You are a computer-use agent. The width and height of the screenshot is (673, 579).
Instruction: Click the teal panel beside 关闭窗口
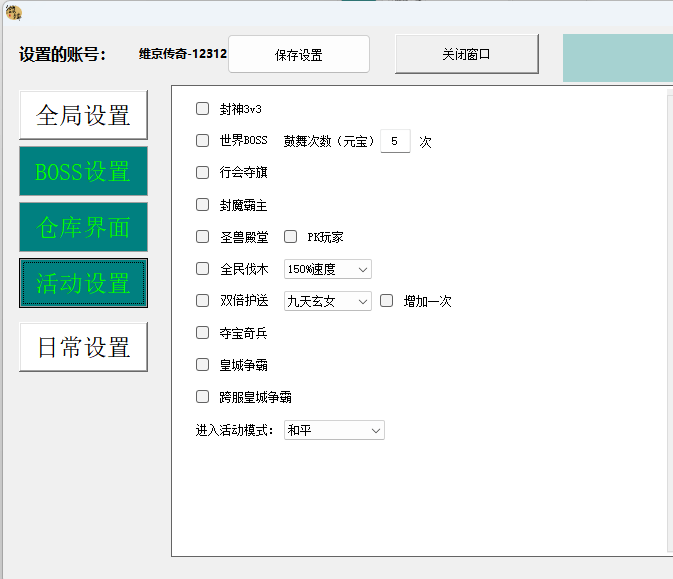point(618,58)
